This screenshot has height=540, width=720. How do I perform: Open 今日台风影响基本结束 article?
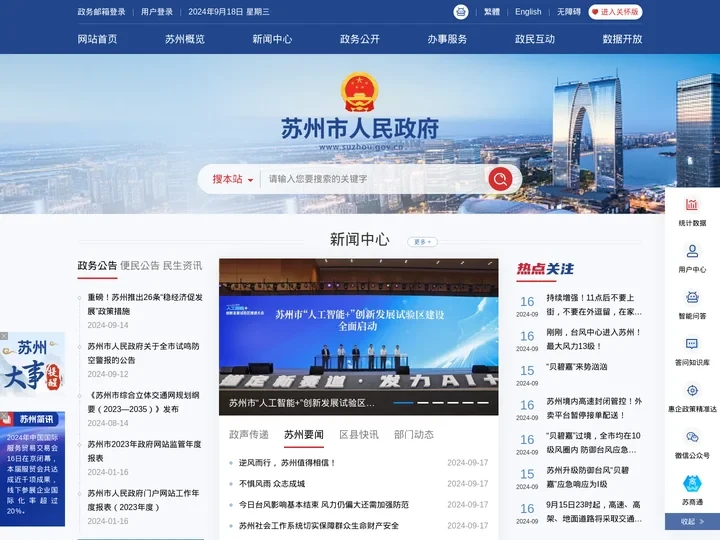[x=324, y=504]
